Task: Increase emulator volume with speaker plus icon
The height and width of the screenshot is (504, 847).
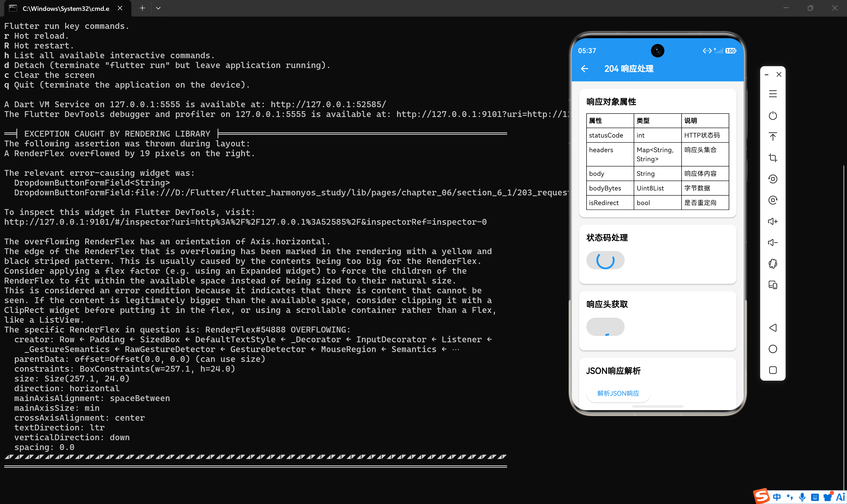Action: 773,222
